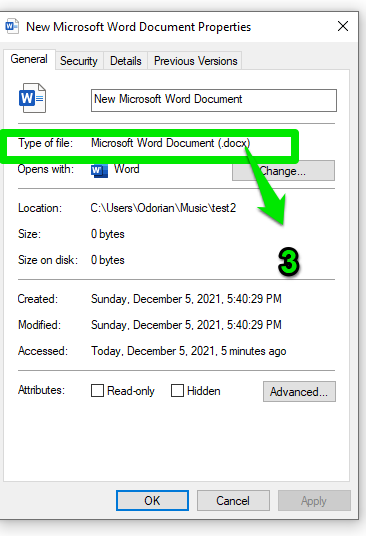This screenshot has width=366, height=536.
Task: Enable the Read-only attribute checkbox
Action: point(97,390)
